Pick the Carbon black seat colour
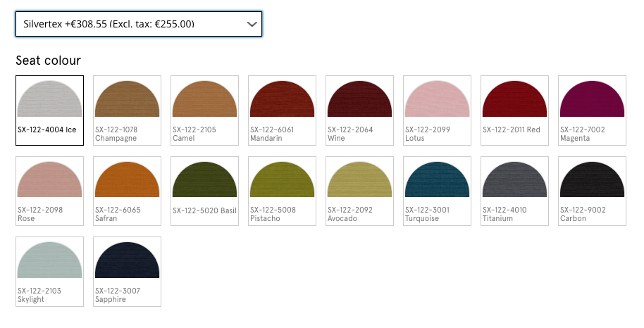Image resolution: width=644 pixels, height=328 pixels. [593, 191]
